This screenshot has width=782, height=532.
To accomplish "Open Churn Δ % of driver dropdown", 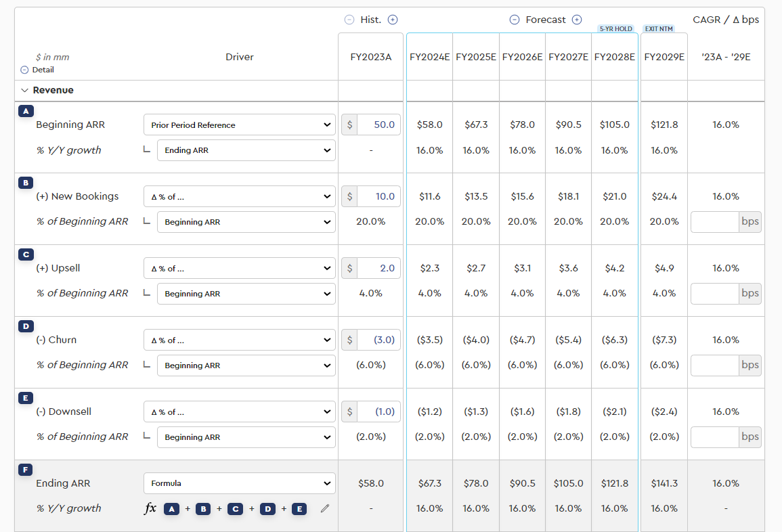I will 240,340.
